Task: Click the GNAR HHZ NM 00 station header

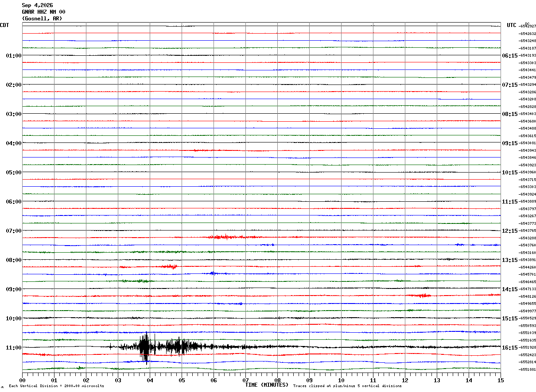Action: click(x=43, y=12)
